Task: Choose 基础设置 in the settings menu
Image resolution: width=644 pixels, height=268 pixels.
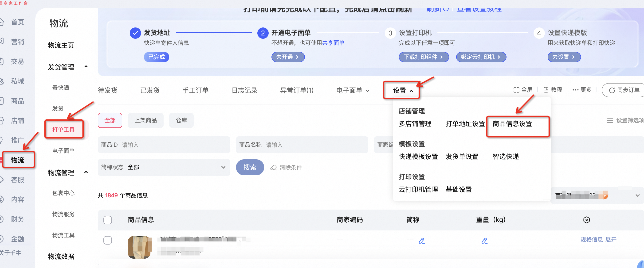Action: pos(459,189)
